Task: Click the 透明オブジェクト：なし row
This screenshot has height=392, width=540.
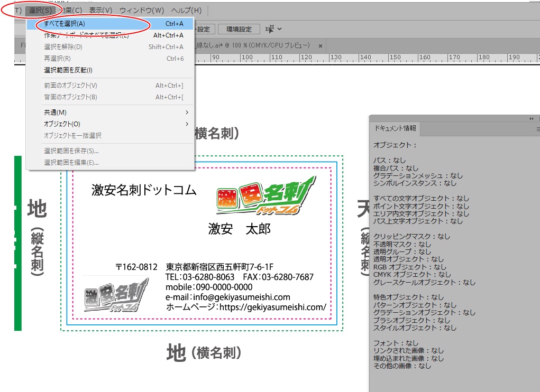Action: (x=409, y=259)
